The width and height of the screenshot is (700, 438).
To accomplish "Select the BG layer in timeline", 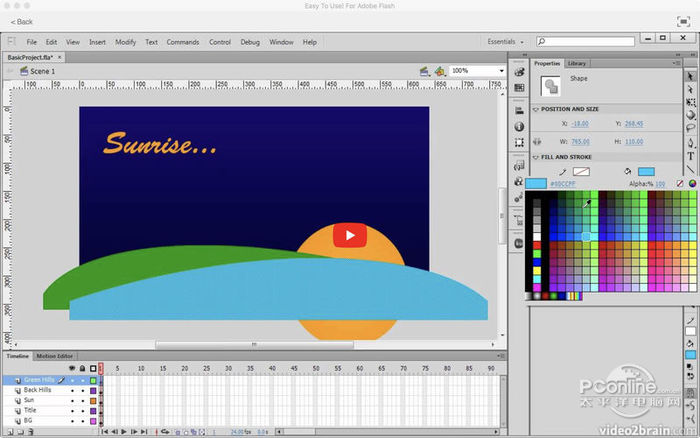I will click(29, 421).
